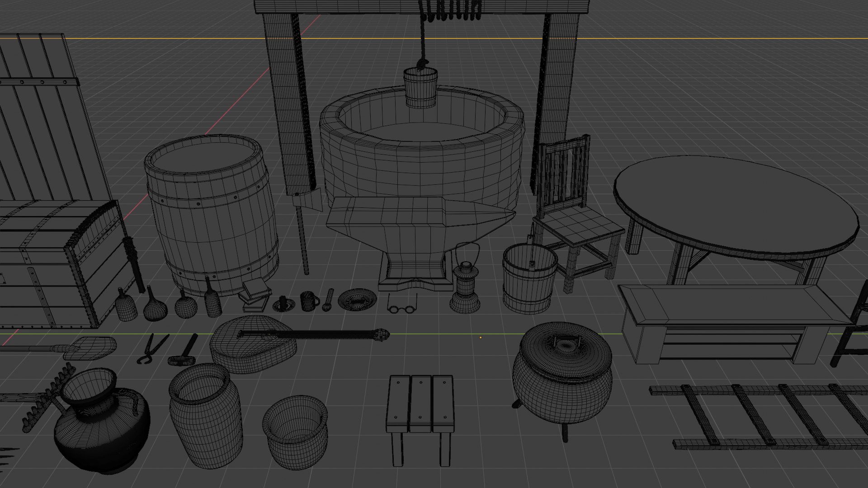
Task: Select the stone well base mesh
Action: tap(422, 149)
